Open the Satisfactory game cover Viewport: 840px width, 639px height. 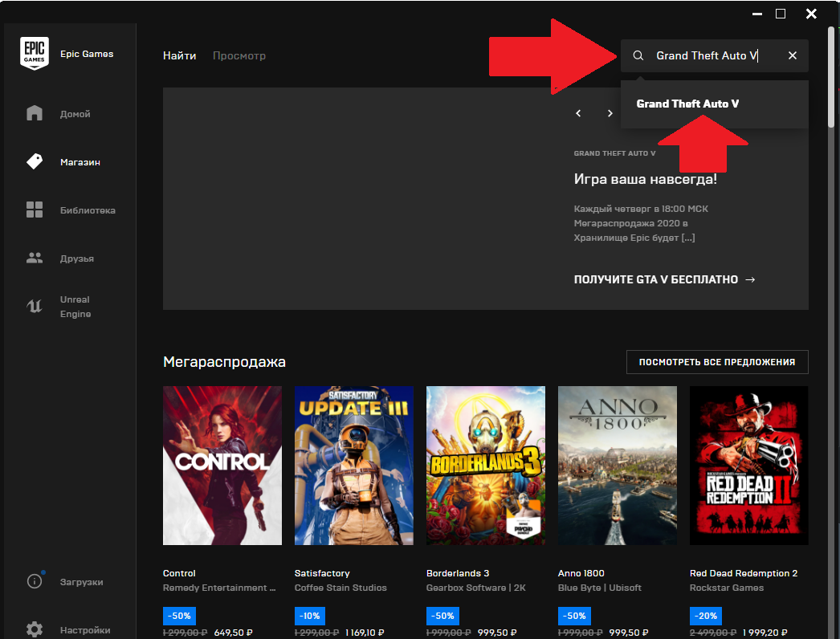tap(354, 466)
